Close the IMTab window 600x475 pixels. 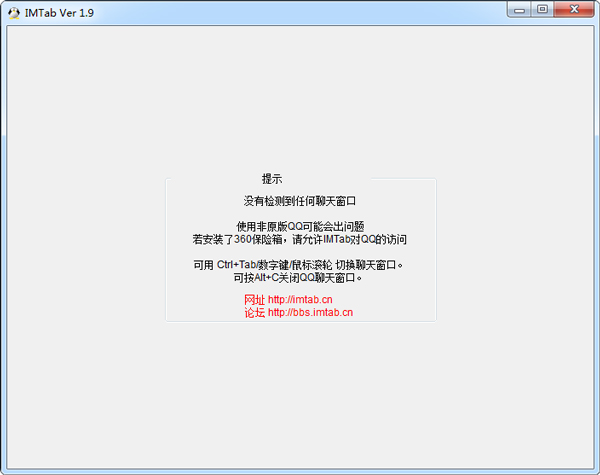click(x=574, y=9)
